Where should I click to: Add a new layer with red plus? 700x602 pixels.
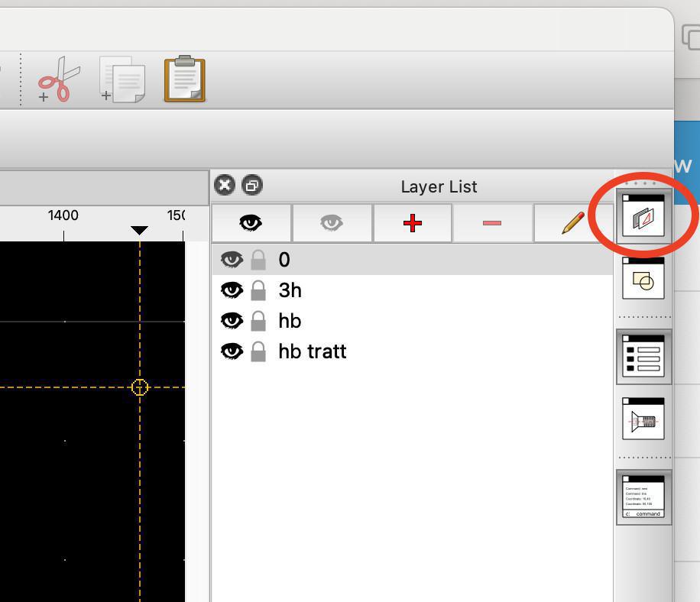(x=412, y=223)
